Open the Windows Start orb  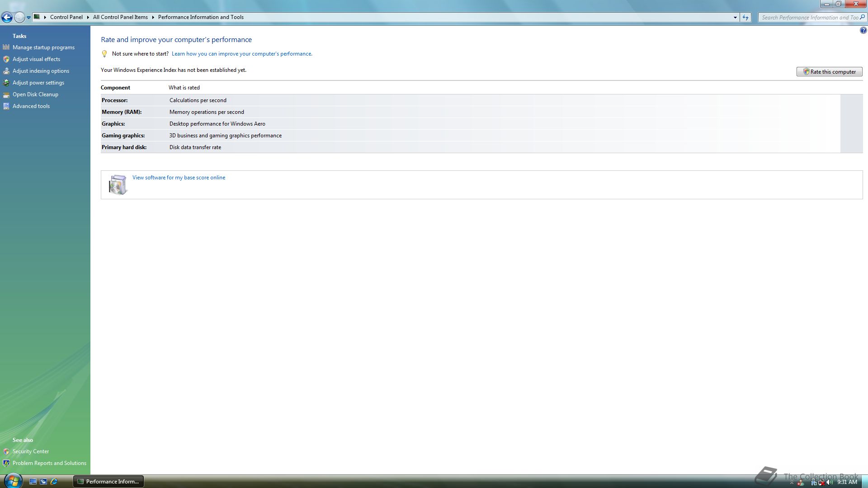click(13, 480)
